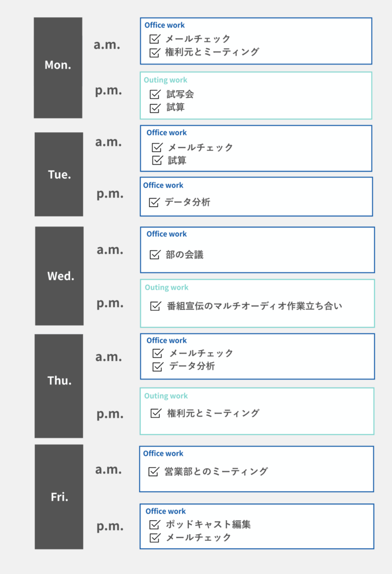Toggle the ポッドキャスト編集 checkbox

(x=155, y=525)
